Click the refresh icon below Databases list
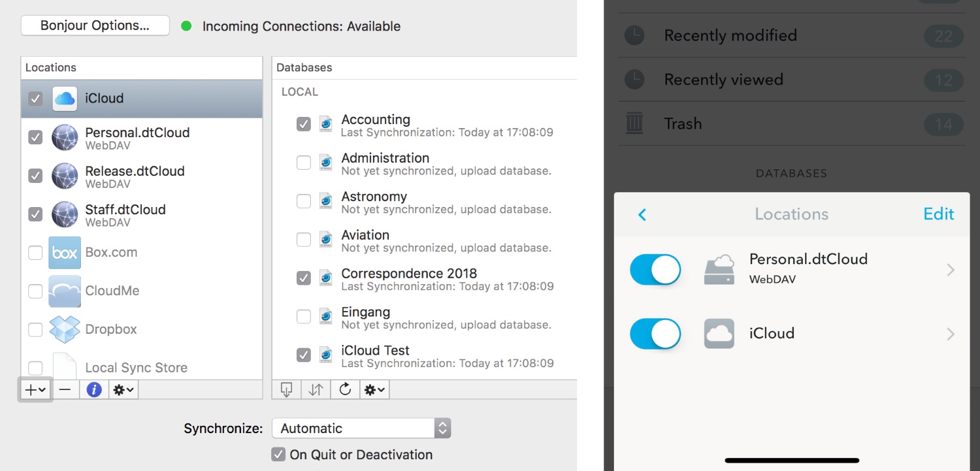The image size is (980, 471). [x=346, y=390]
